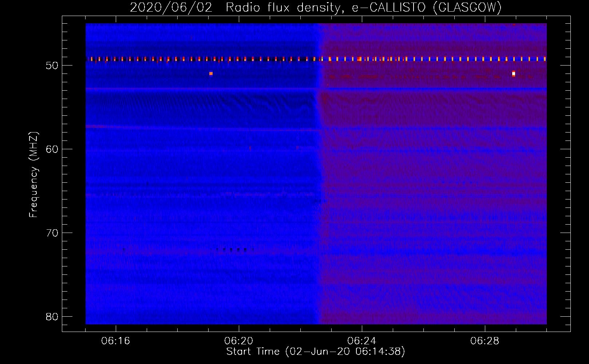589x364 pixels.
Task: Click the white burst spot near 06:29 at 51 MHz
Action: (514, 74)
